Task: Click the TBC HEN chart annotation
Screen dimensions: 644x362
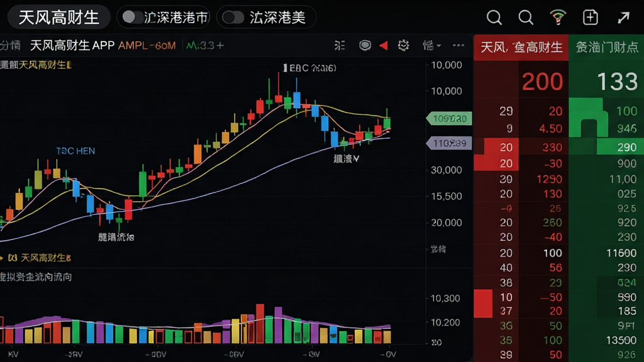Action: [x=75, y=151]
